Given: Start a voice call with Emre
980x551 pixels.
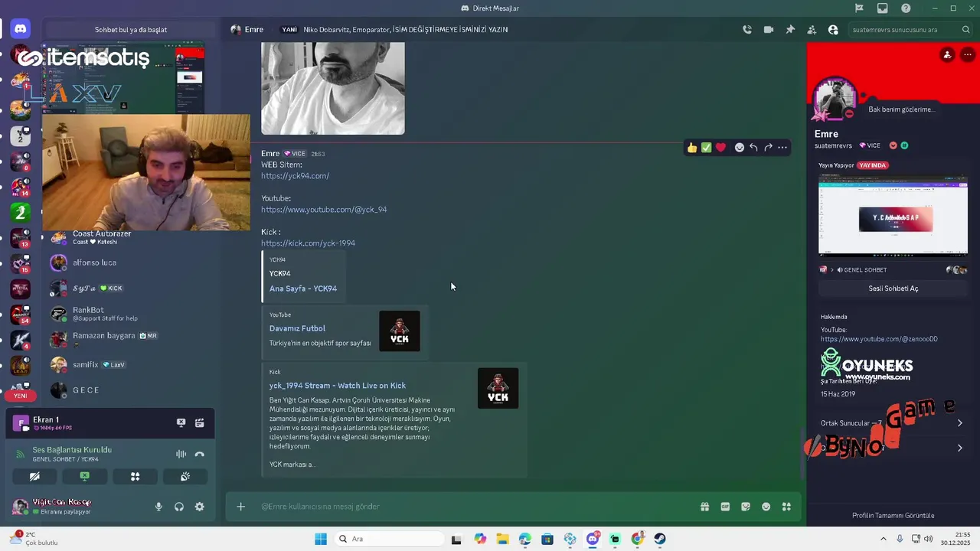Looking at the screenshot, I should point(746,30).
